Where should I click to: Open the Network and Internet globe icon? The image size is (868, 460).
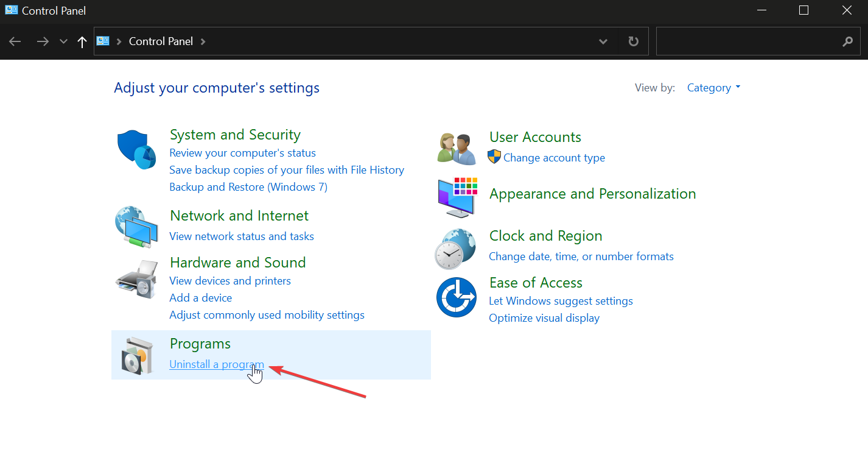coord(133,227)
